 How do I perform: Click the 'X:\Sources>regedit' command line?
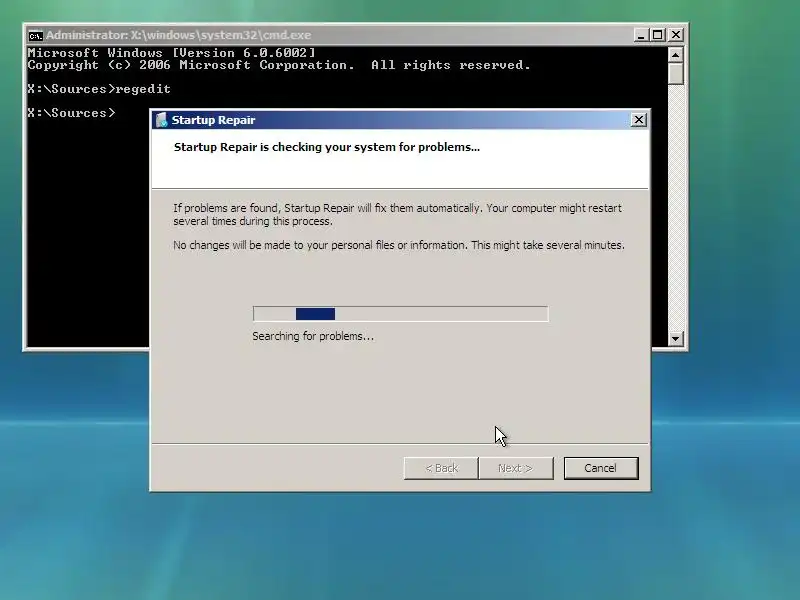(99, 89)
